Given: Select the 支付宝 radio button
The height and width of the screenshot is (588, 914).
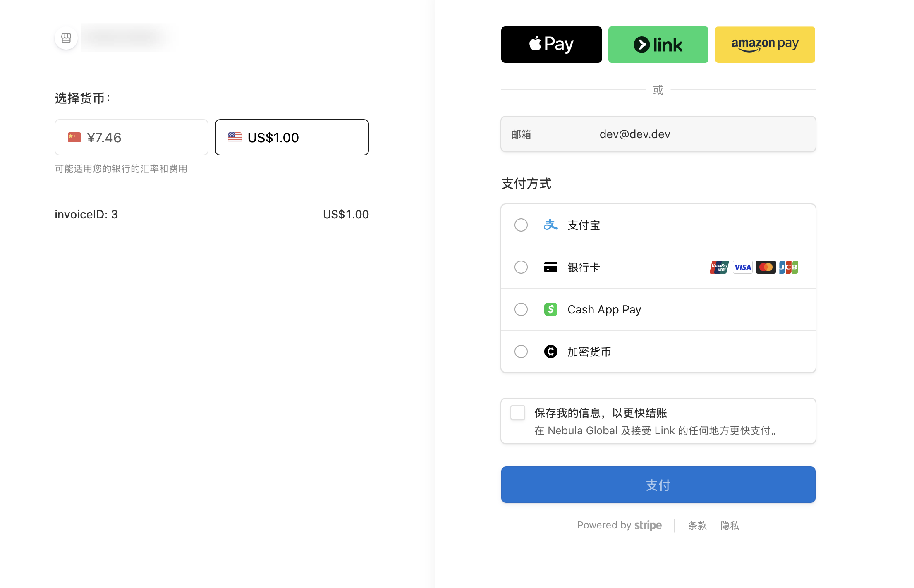Looking at the screenshot, I should [521, 225].
